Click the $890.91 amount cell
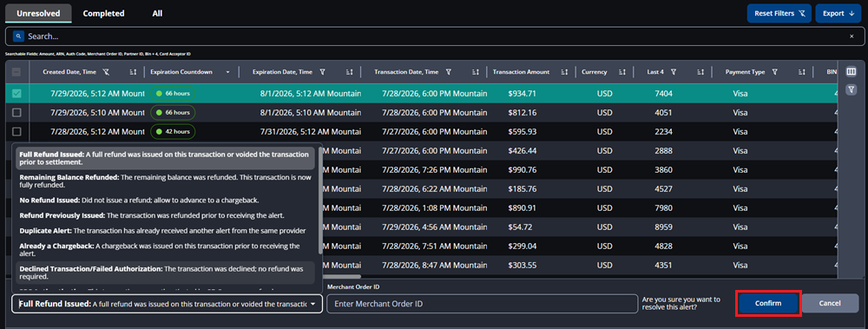Image resolution: width=868 pixels, height=329 pixels. tap(522, 208)
